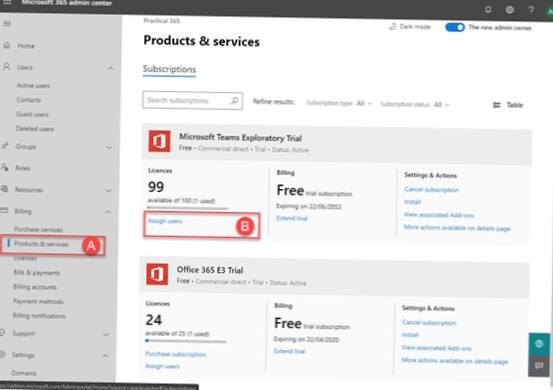The height and width of the screenshot is (390, 553).
Task: Open More actions for Teams Exploratory Trial
Action: 457,228
